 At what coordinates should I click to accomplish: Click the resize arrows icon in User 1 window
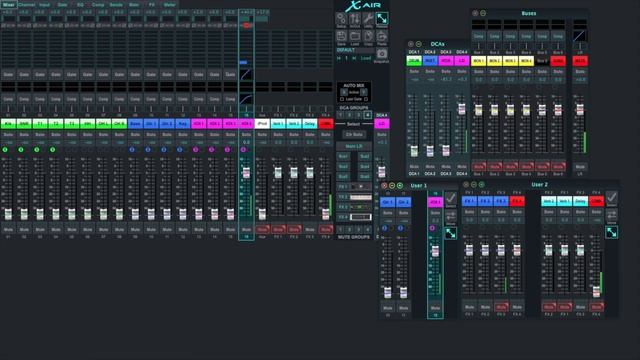point(451,233)
